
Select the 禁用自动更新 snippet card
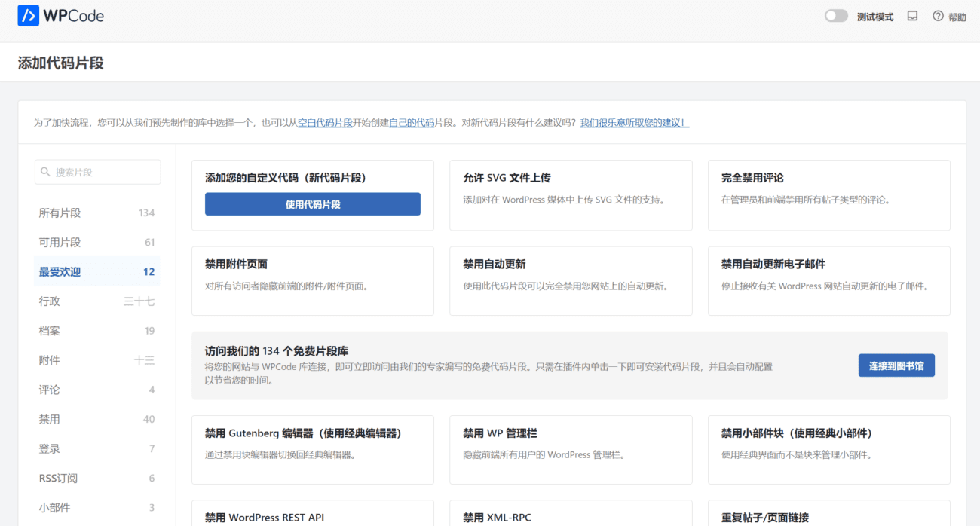pyautogui.click(x=570, y=280)
